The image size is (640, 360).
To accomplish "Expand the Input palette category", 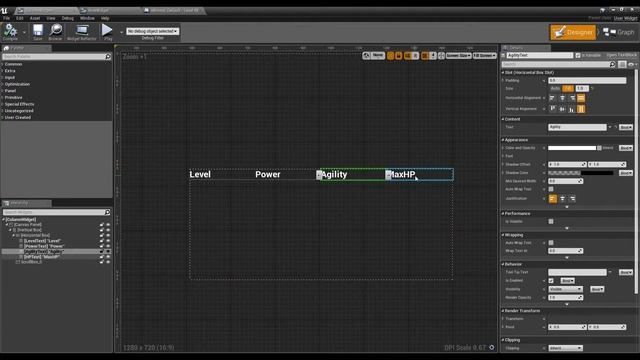I will click(10, 78).
